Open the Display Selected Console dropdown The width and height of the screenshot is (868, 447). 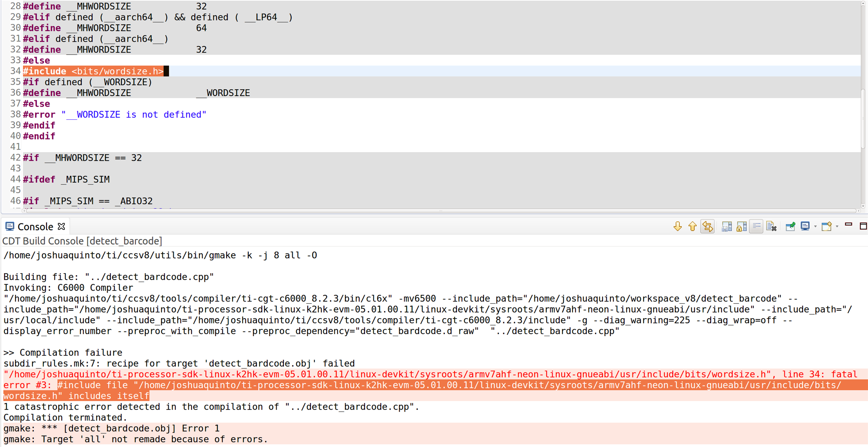pos(815,227)
